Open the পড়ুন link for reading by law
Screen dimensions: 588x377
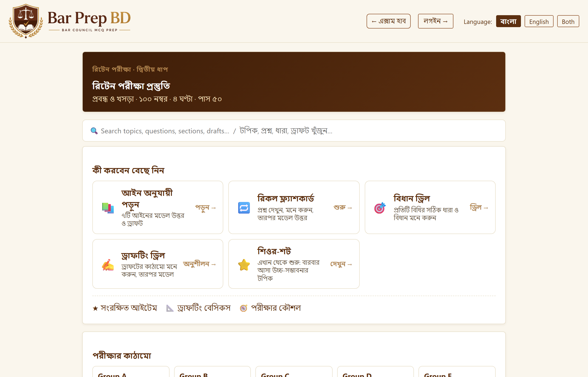pyautogui.click(x=206, y=208)
